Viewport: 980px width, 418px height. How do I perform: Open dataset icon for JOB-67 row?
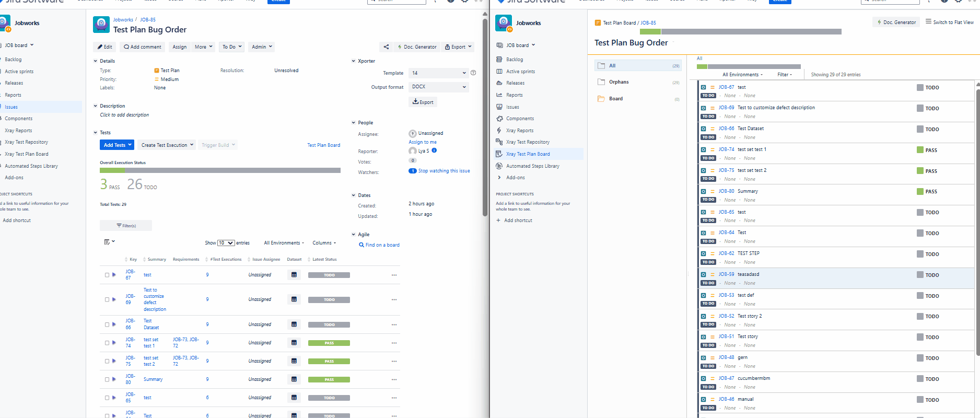coord(294,275)
